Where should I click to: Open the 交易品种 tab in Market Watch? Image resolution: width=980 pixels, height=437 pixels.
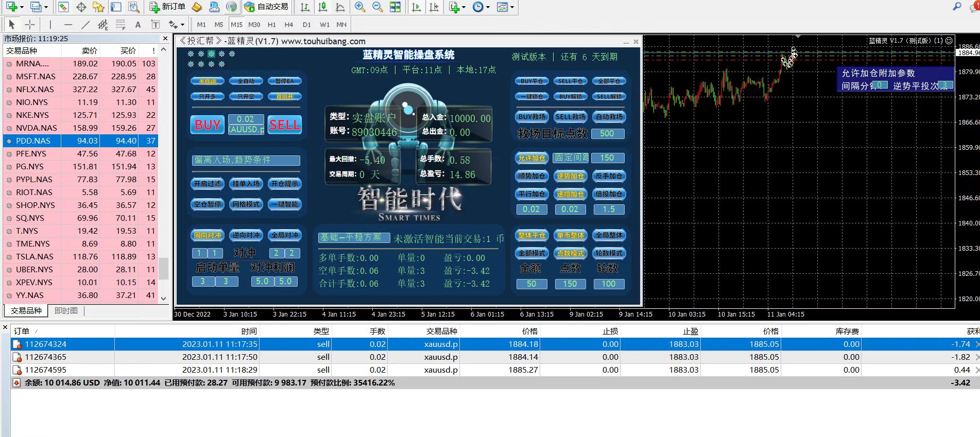(x=26, y=311)
